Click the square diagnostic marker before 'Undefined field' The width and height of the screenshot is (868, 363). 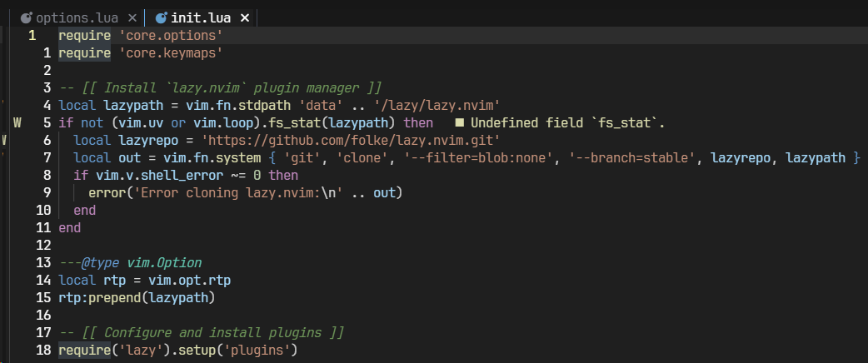point(458,123)
